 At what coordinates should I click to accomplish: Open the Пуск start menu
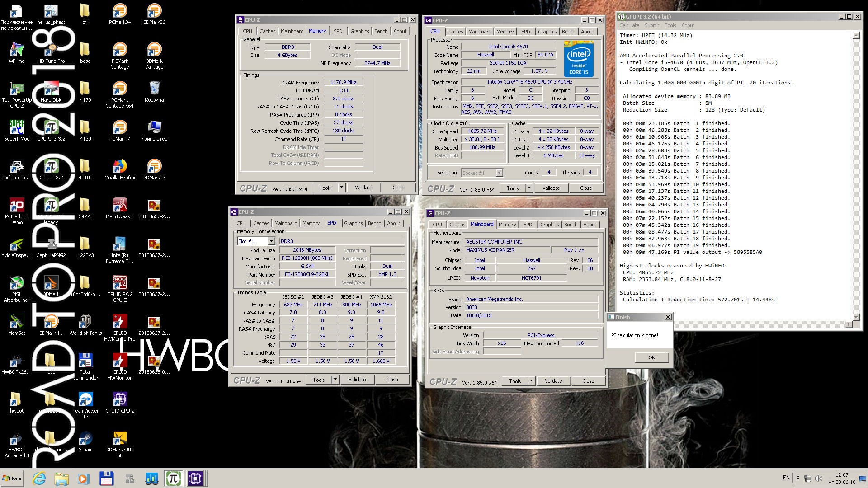12,479
